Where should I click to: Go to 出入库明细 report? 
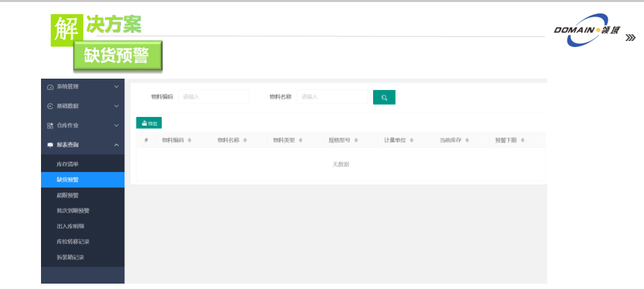tap(83, 226)
